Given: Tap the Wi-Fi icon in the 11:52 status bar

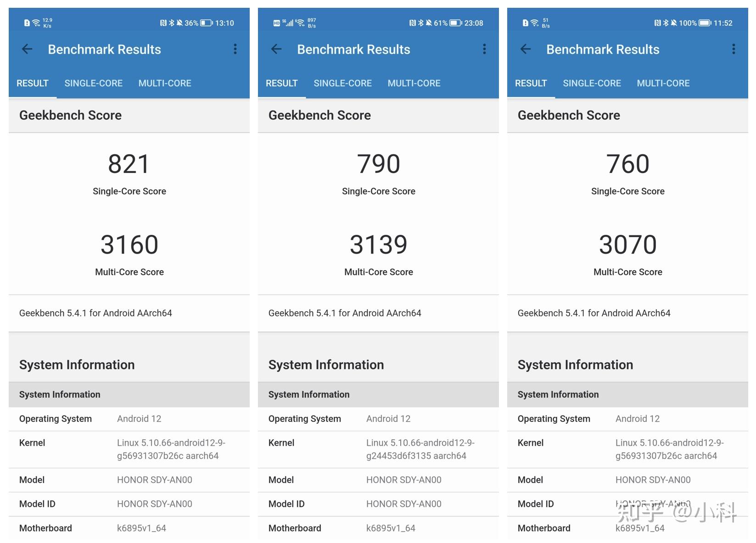Looking at the screenshot, I should click(x=534, y=23).
